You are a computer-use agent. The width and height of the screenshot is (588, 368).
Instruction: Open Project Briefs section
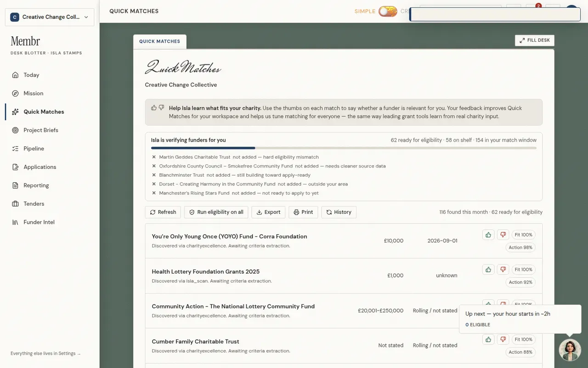pyautogui.click(x=50, y=130)
